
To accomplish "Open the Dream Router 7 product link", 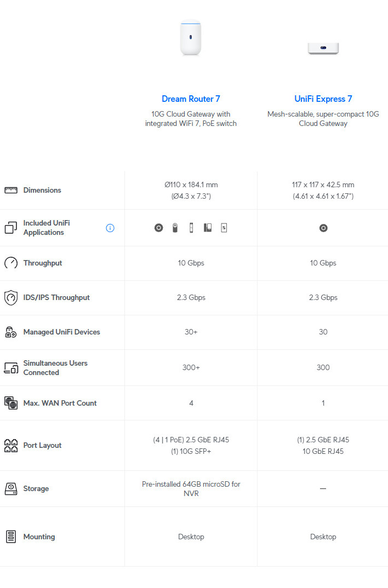I will click(x=191, y=99).
